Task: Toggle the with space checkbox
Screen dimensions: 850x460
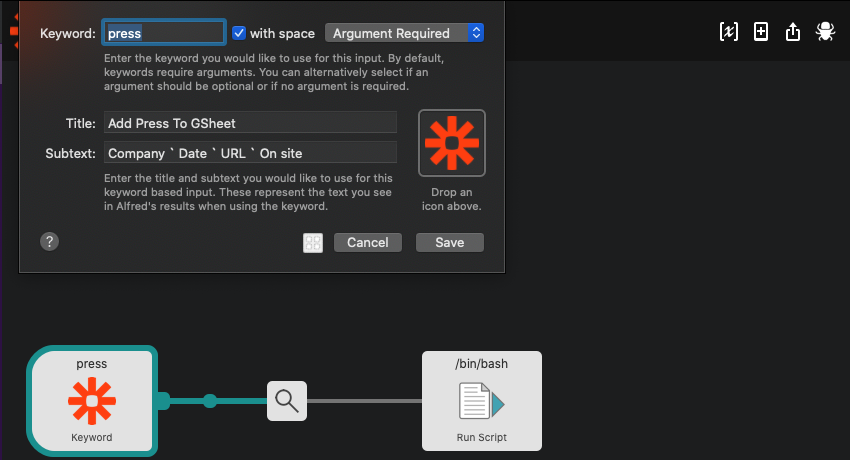Action: (239, 33)
